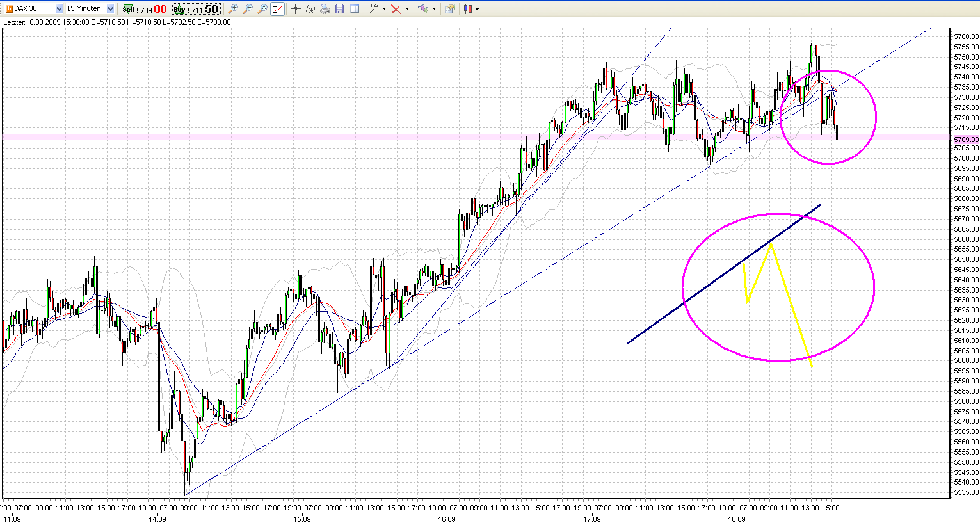Click the Letzter OHLC info line
Image resolution: width=980 pixels, height=523 pixels.
[117, 22]
